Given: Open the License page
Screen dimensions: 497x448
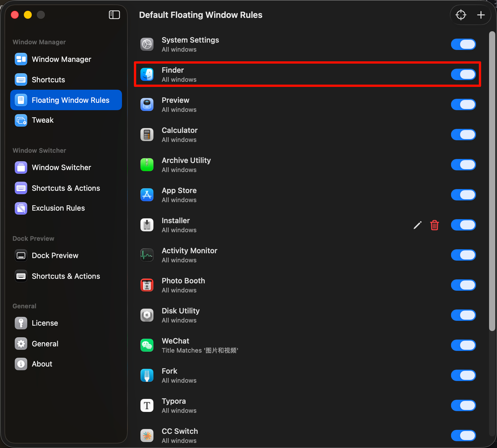Looking at the screenshot, I should point(66,323).
